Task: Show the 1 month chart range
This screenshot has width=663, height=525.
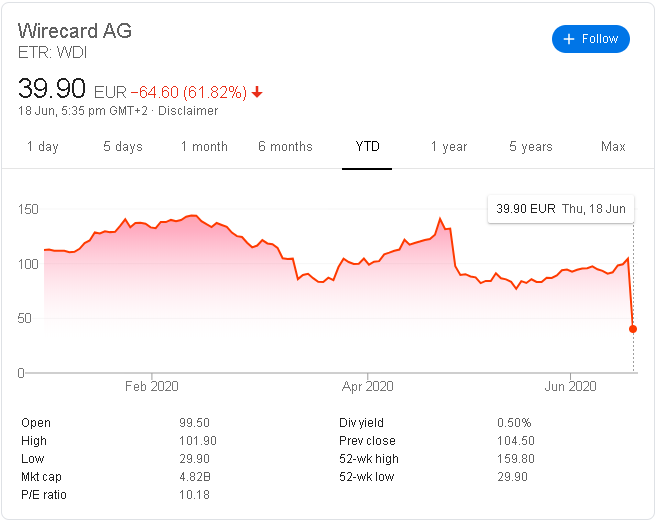Action: point(204,147)
